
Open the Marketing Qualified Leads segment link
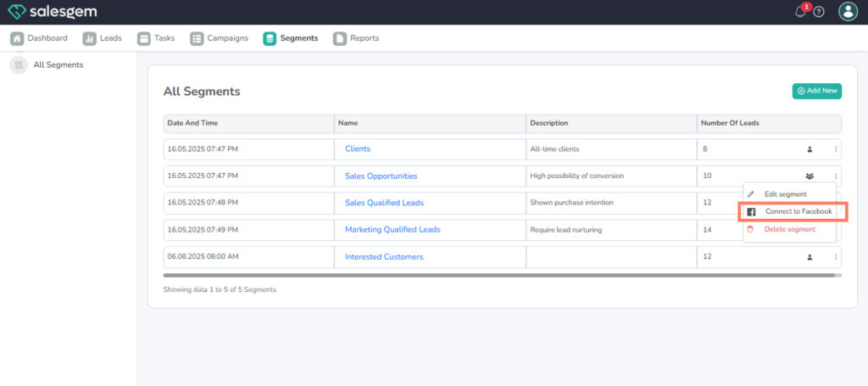click(392, 230)
